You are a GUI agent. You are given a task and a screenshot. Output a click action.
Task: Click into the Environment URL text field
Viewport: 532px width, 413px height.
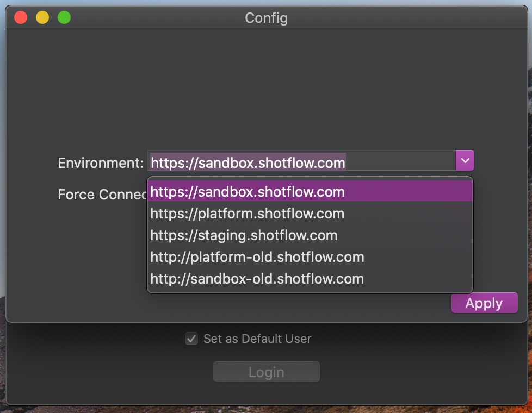301,161
